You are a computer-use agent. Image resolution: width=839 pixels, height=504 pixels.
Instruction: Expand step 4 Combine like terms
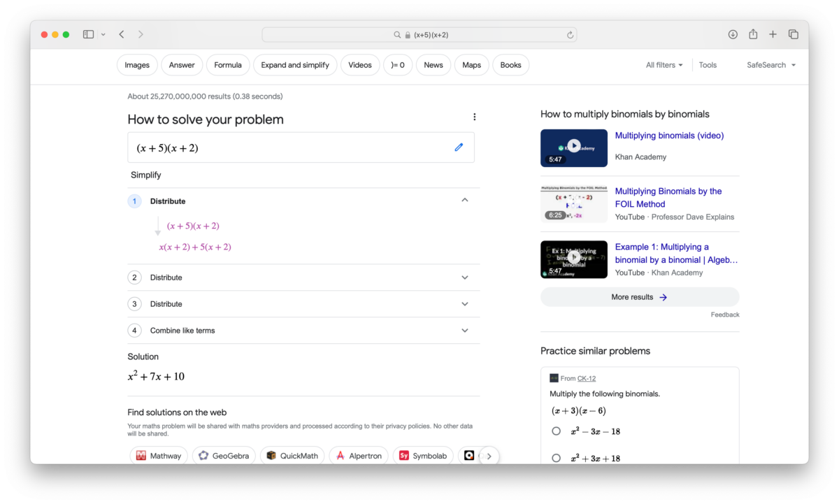[x=465, y=331]
